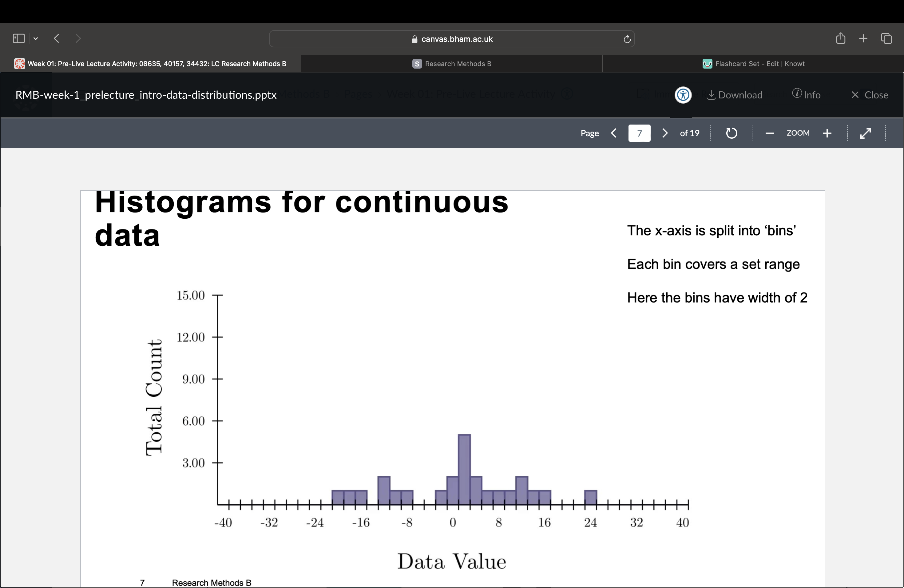Go to next page with right chevron

(x=664, y=133)
